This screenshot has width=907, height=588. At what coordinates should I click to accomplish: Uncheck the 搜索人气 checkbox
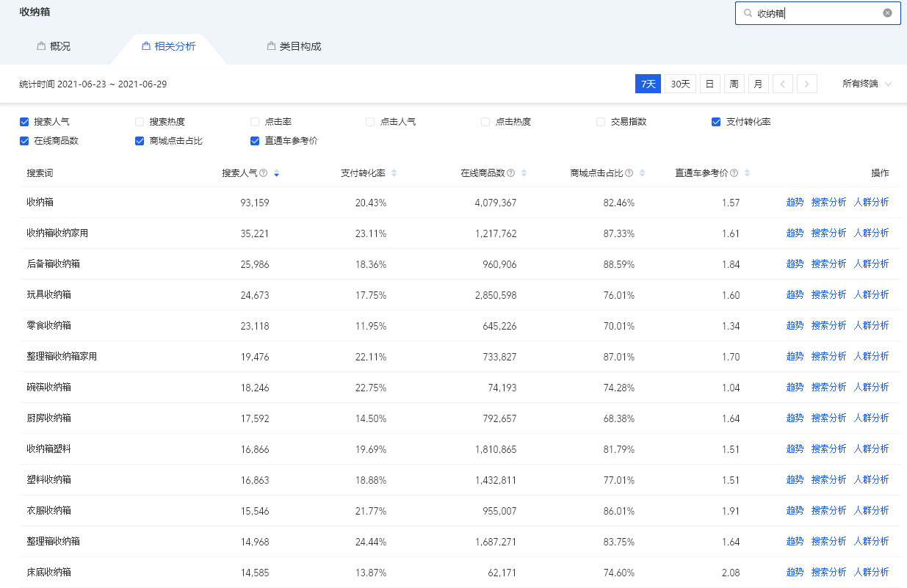pos(24,122)
